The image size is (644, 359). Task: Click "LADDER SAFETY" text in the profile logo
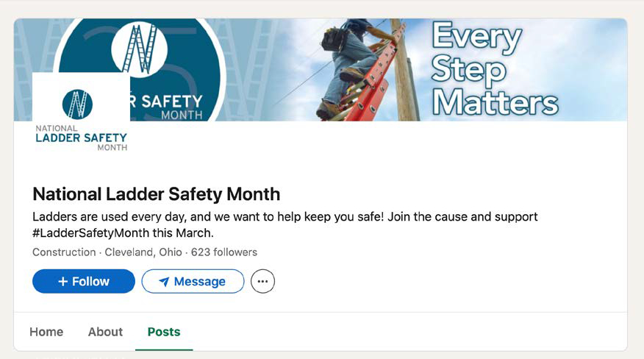81,138
